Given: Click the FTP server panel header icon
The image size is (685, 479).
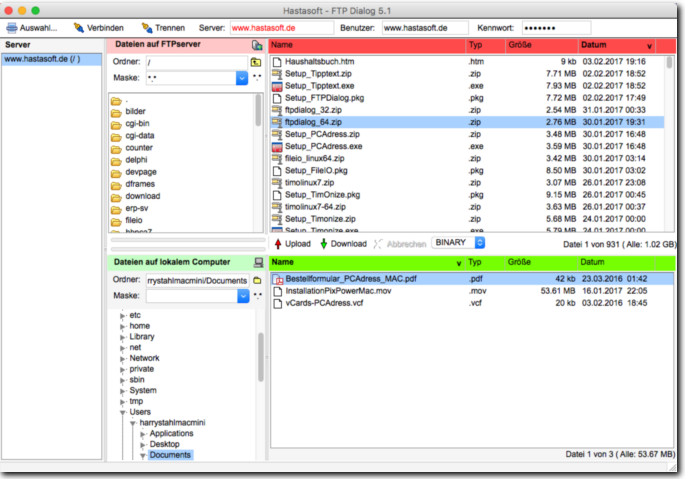Looking at the screenshot, I should point(257,45).
